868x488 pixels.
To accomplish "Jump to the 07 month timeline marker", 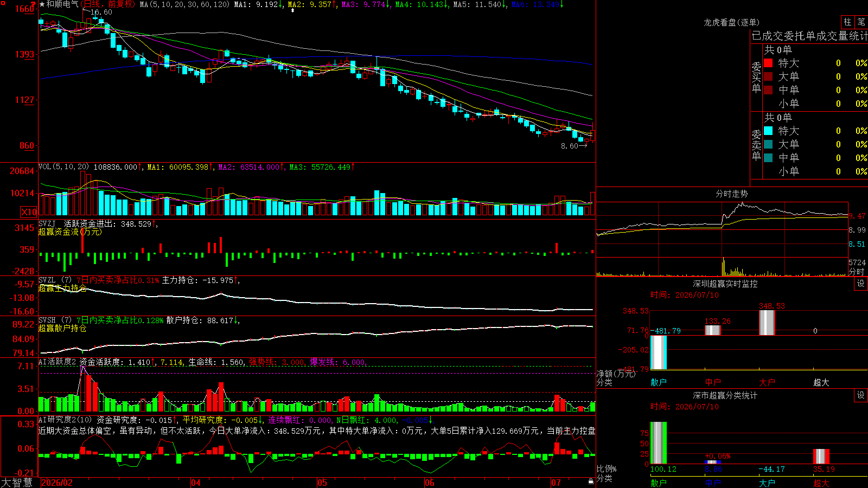I will tap(556, 483).
